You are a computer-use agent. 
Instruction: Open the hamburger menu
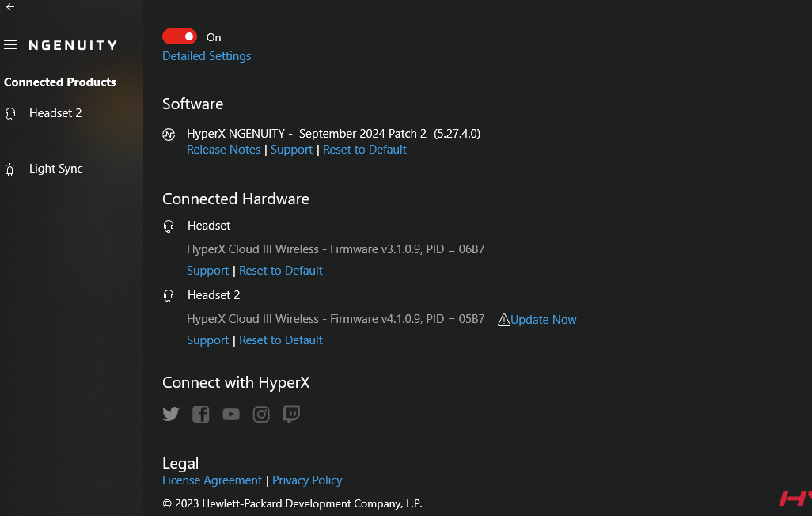click(x=10, y=45)
